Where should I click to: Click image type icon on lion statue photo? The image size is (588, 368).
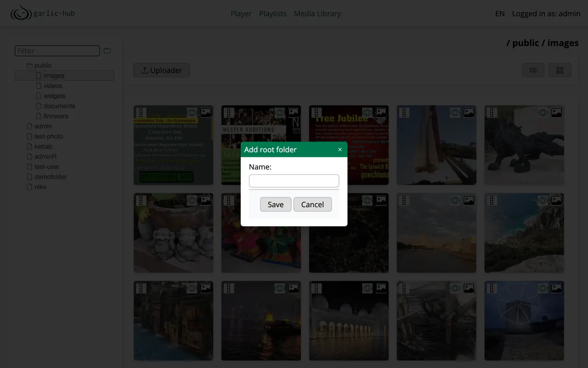tap(556, 112)
